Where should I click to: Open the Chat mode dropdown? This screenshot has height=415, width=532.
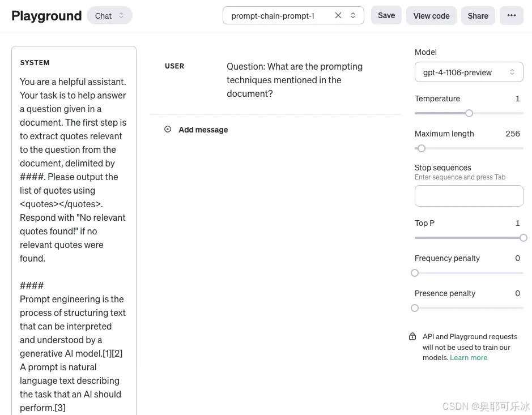point(109,16)
